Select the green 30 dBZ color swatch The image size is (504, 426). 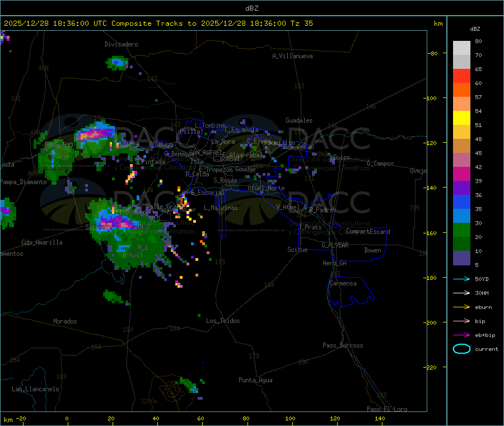coord(461,230)
